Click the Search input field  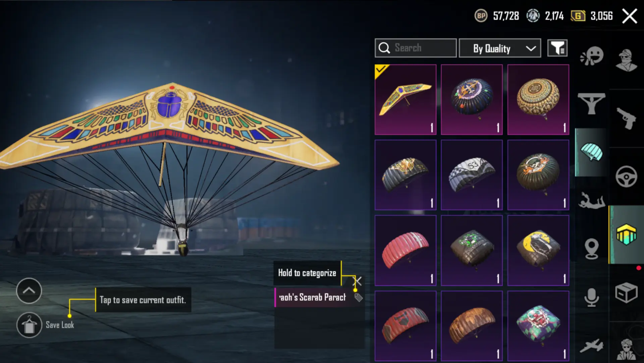pyautogui.click(x=415, y=48)
